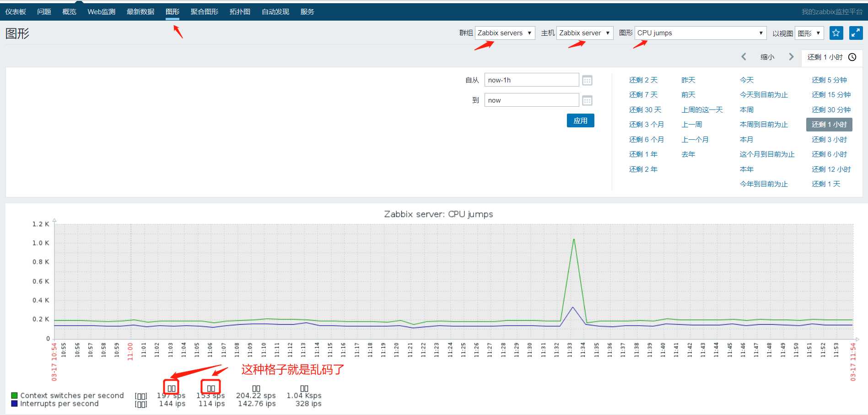868x415 pixels.
Task: Open 自动发现 menu item
Action: [x=275, y=11]
